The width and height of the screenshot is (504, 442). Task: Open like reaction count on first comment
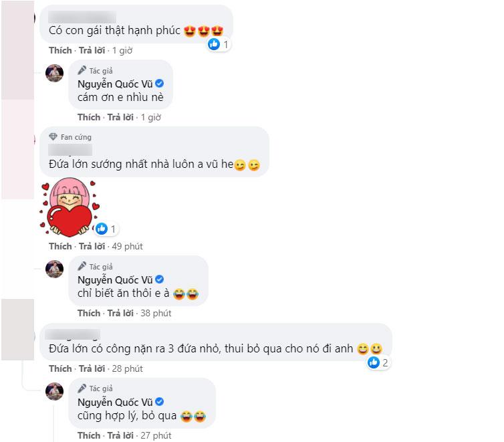point(219,44)
